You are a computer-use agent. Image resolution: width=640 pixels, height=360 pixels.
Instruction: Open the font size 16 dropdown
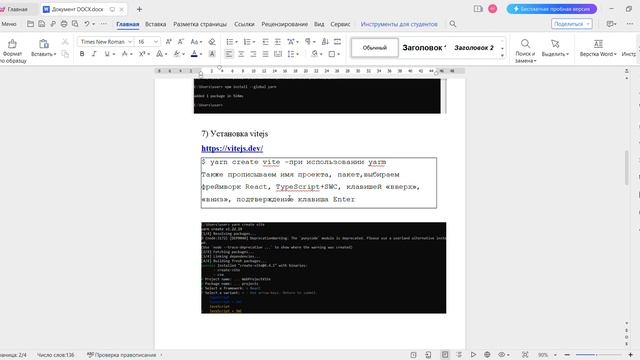[x=156, y=42]
